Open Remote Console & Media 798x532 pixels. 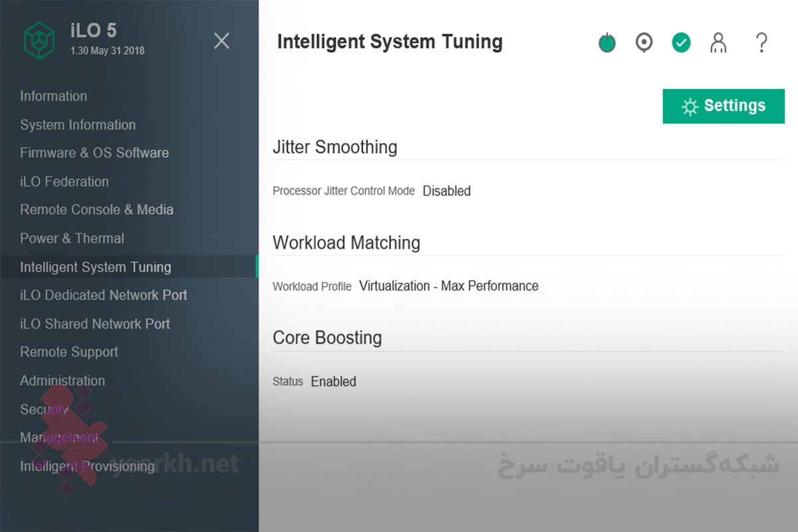tap(96, 210)
